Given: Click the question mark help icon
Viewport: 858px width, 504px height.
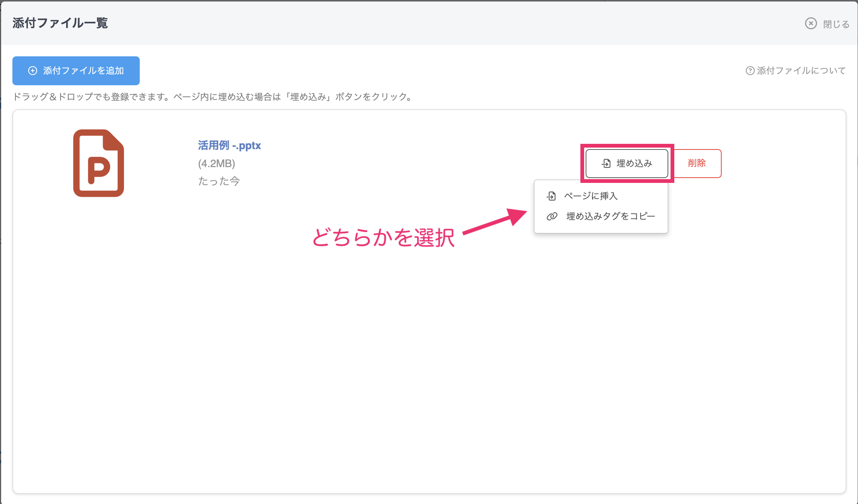Looking at the screenshot, I should [750, 71].
